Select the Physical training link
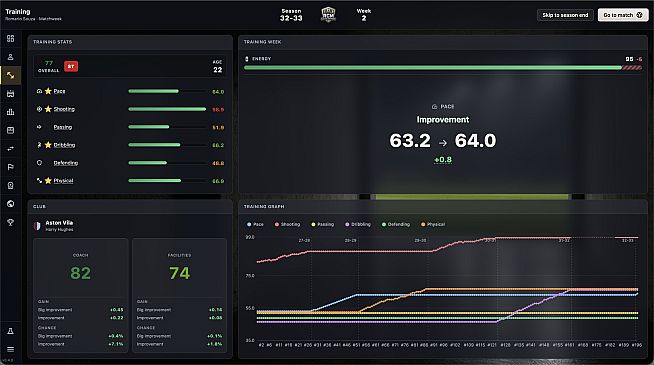The width and height of the screenshot is (654, 365). coord(63,181)
